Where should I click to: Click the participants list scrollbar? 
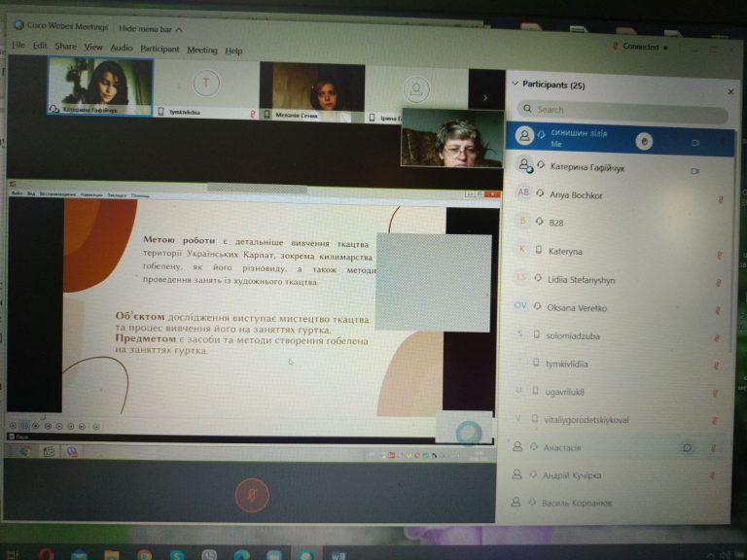[x=732, y=243]
